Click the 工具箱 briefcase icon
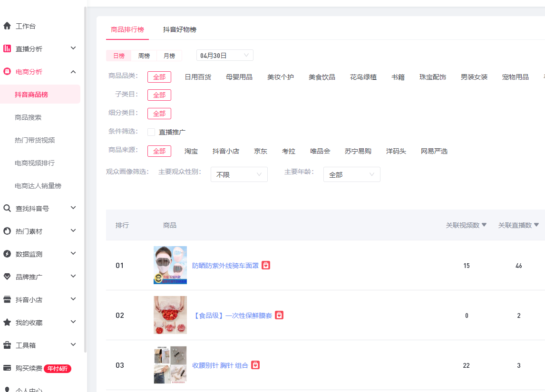Viewport: 545px width, 392px height. [x=7, y=345]
